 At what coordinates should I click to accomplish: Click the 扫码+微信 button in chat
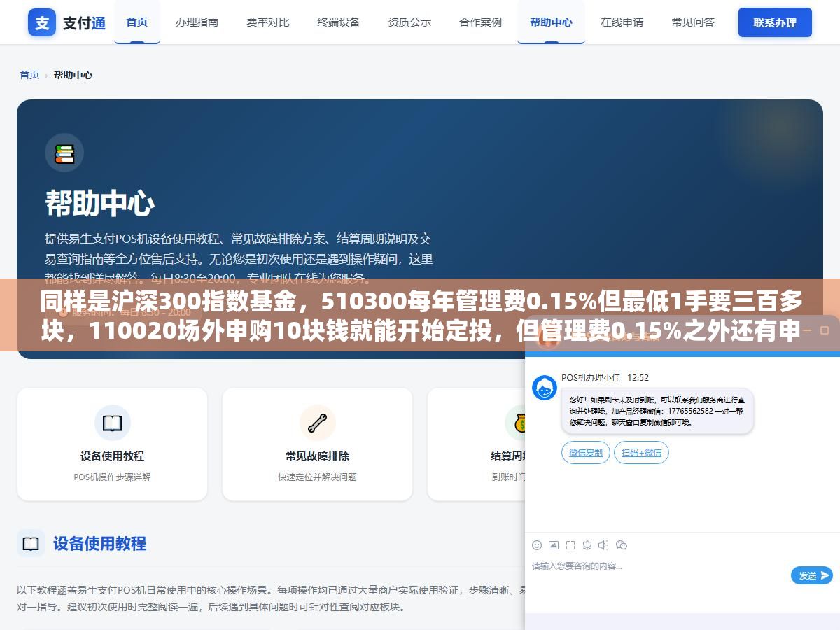[641, 453]
